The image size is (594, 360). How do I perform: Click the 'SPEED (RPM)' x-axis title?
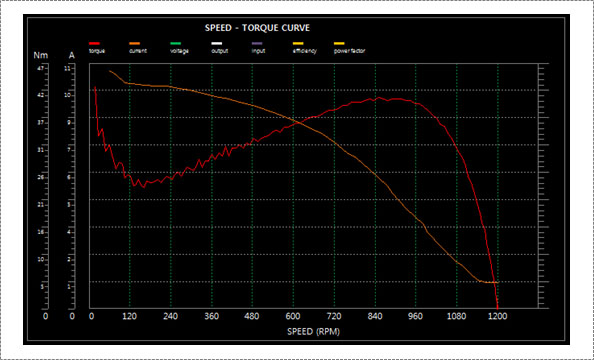click(313, 332)
